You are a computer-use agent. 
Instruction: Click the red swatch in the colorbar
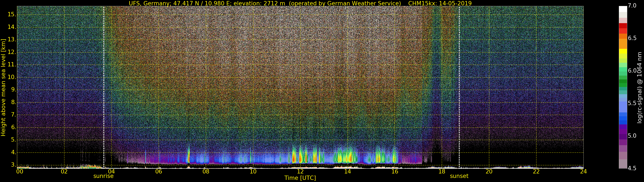click(x=623, y=26)
